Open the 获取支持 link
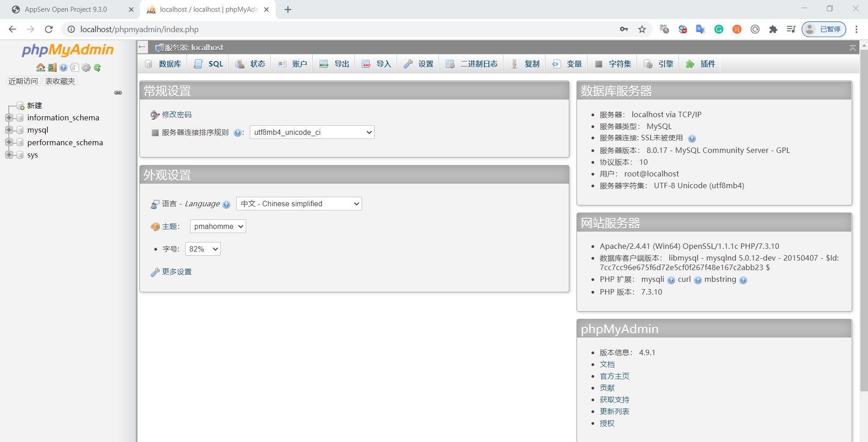Screen dimensions: 868x442 point(614,399)
